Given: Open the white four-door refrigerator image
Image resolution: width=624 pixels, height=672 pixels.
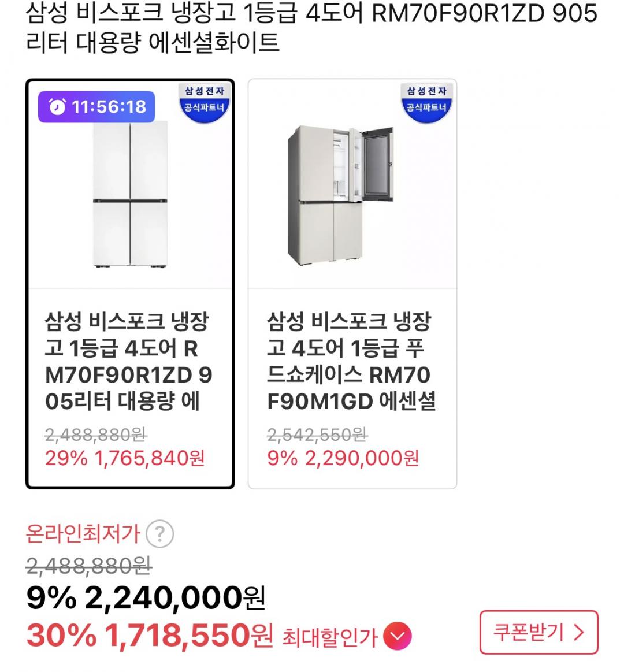Looking at the screenshot, I should tap(130, 195).
